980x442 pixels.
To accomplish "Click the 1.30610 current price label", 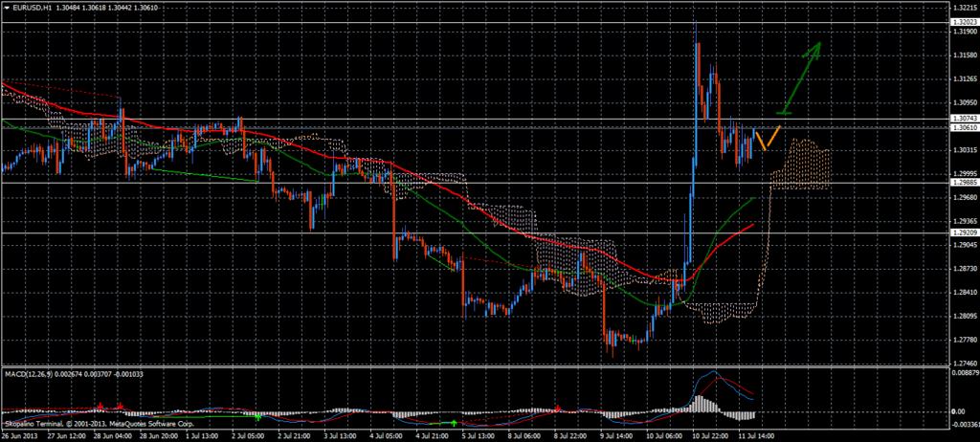I will pos(963,127).
